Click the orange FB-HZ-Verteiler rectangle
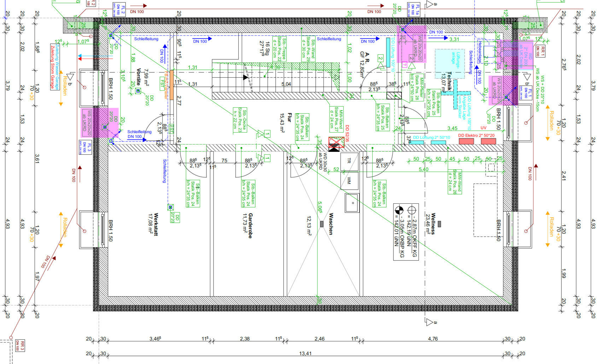 (171, 85)
